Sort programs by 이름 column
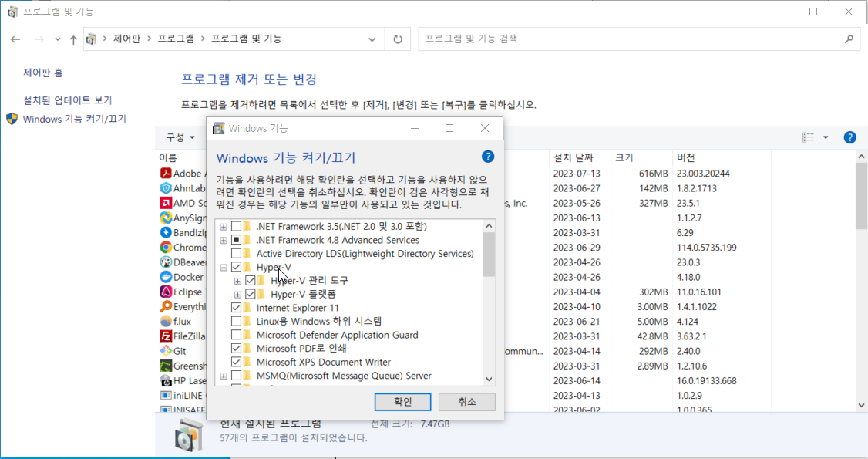868x459 pixels. point(168,158)
